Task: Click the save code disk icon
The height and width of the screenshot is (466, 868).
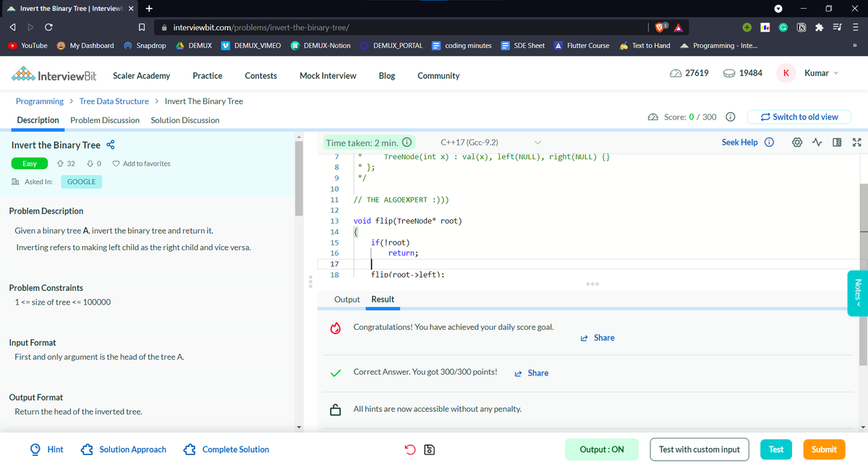Action: click(428, 449)
